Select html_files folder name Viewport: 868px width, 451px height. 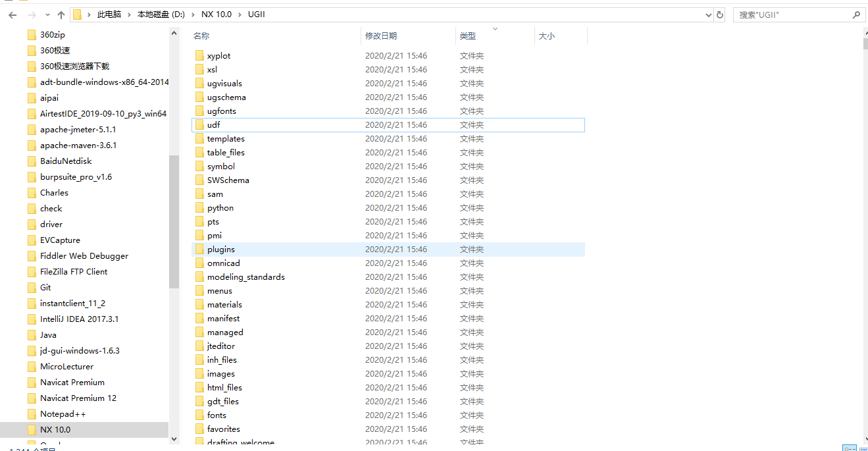point(224,388)
